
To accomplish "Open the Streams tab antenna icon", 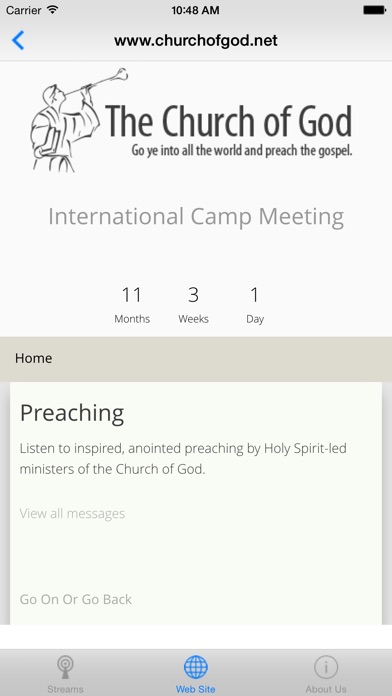I will (65, 668).
